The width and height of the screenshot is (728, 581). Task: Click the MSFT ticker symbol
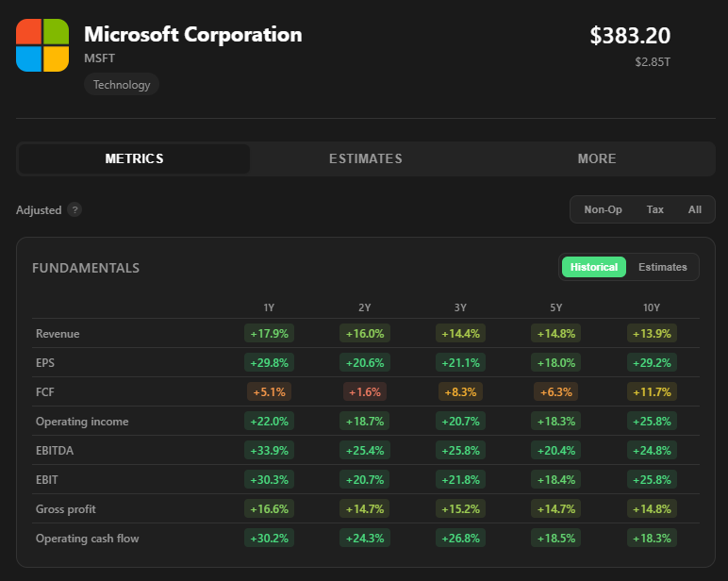tap(99, 58)
